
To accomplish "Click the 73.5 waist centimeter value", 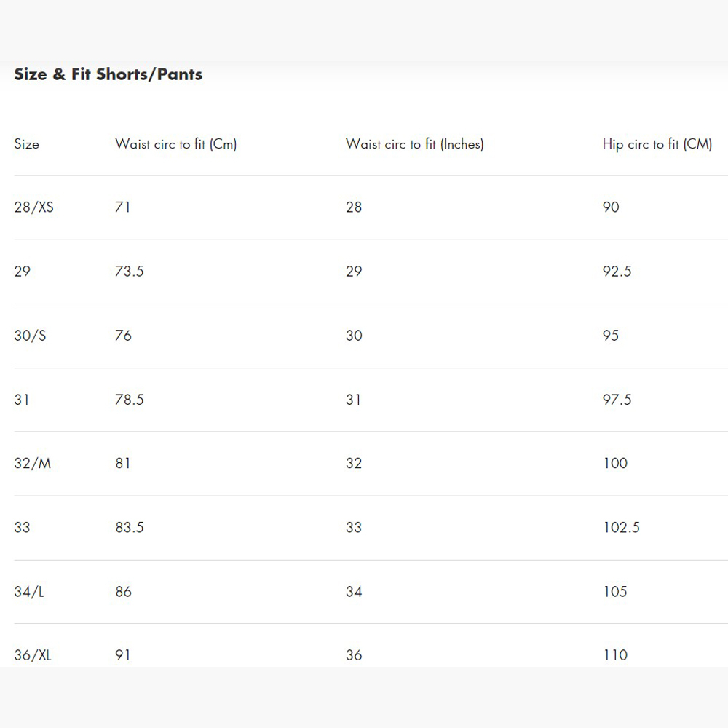I will point(130,272).
